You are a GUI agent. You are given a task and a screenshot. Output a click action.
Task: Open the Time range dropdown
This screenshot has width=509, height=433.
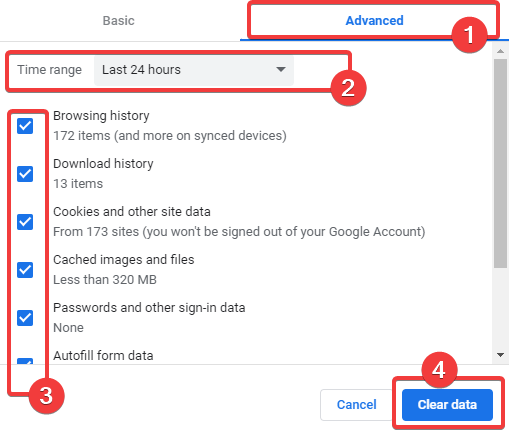click(x=194, y=70)
